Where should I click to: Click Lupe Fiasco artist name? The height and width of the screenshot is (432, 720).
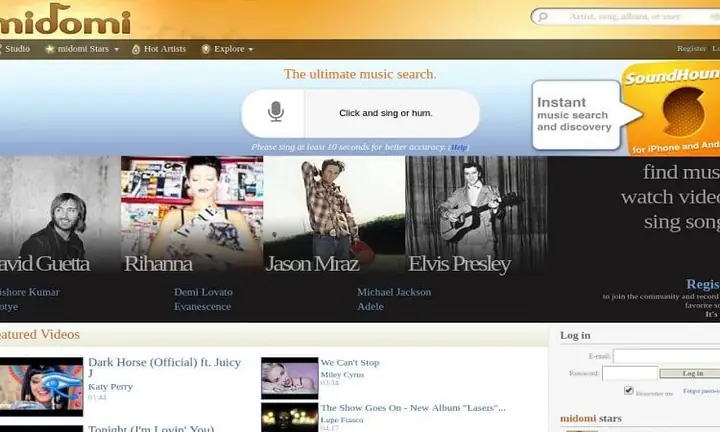(x=342, y=420)
